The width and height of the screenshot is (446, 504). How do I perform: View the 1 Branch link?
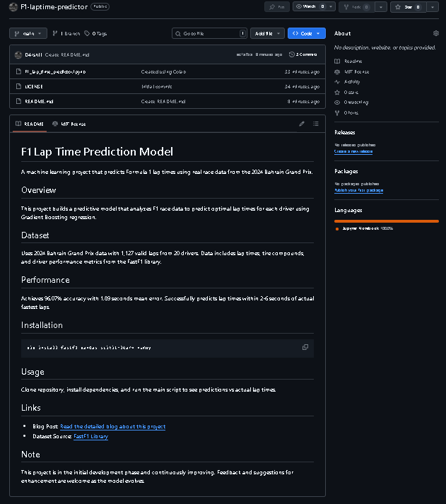point(66,33)
